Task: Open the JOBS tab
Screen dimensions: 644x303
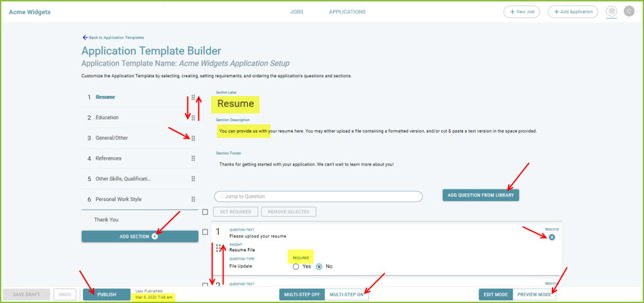Action: (x=296, y=12)
